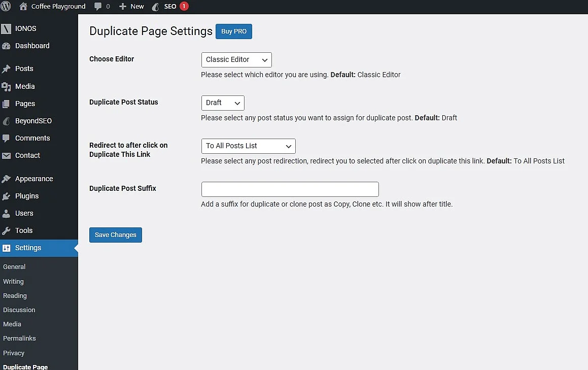Open Writing settings submenu link
This screenshot has height=370, width=588.
click(x=13, y=282)
